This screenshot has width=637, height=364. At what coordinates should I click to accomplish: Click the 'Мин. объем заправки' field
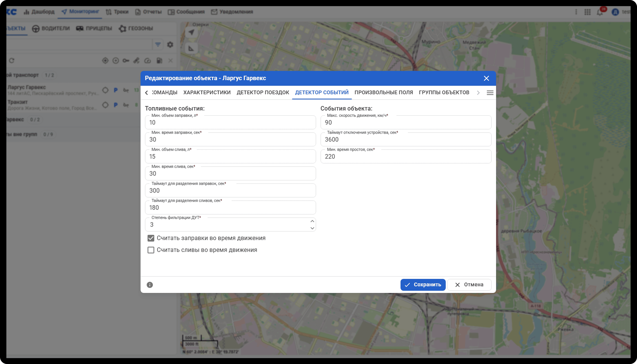[230, 123]
